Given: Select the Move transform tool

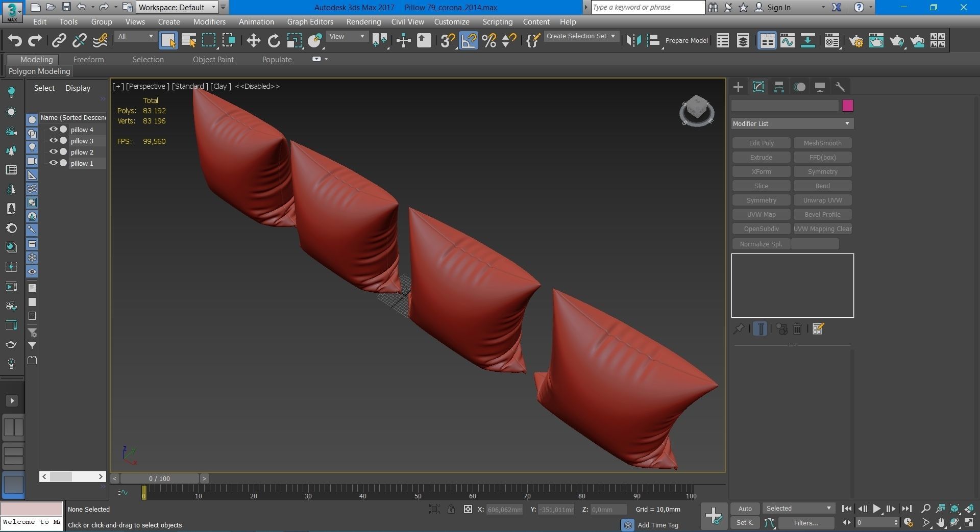Looking at the screenshot, I should 253,40.
